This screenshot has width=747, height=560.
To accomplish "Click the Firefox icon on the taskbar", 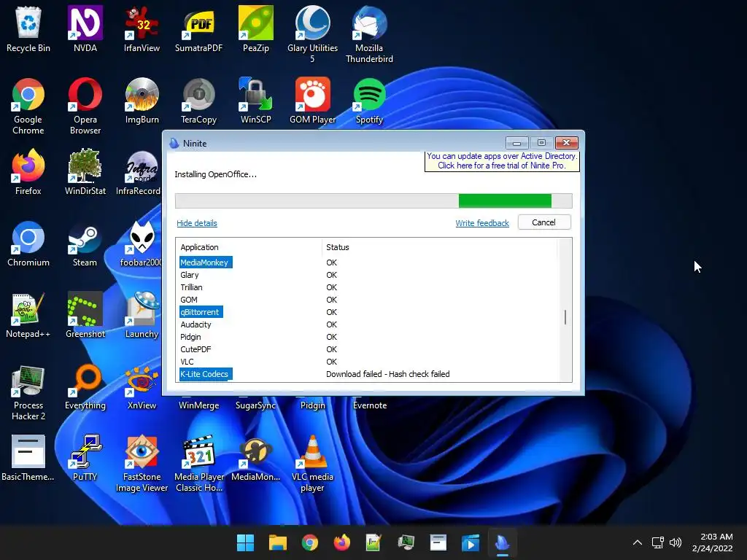I will pos(341,542).
